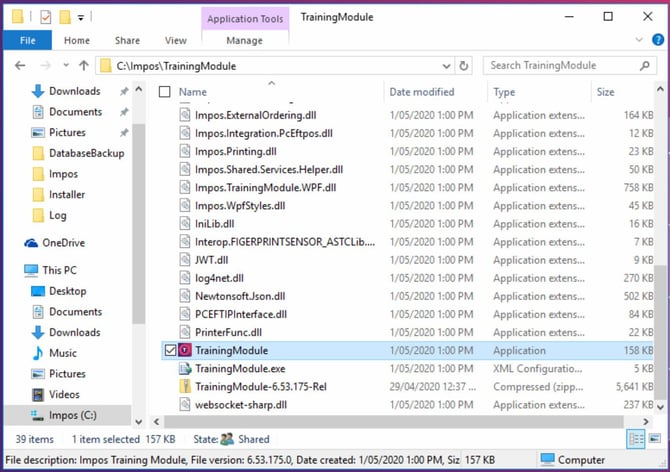Open the File menu
This screenshot has height=472, width=670.
28,41
